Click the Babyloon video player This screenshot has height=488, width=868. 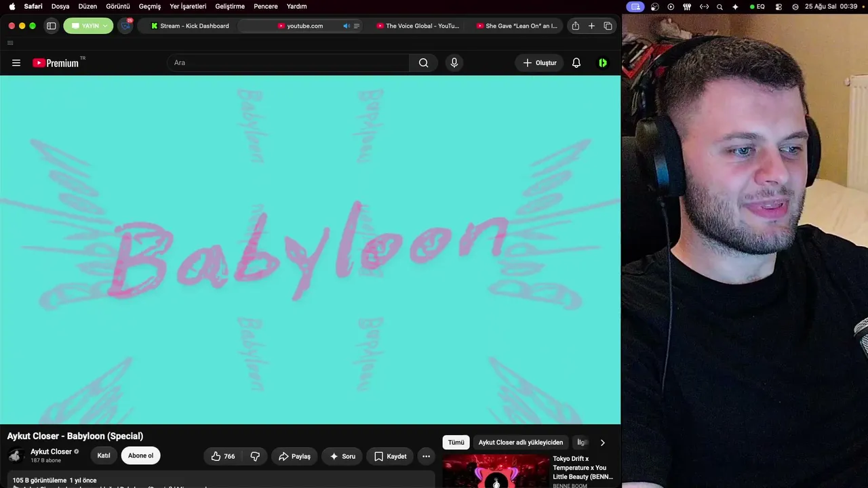point(310,250)
